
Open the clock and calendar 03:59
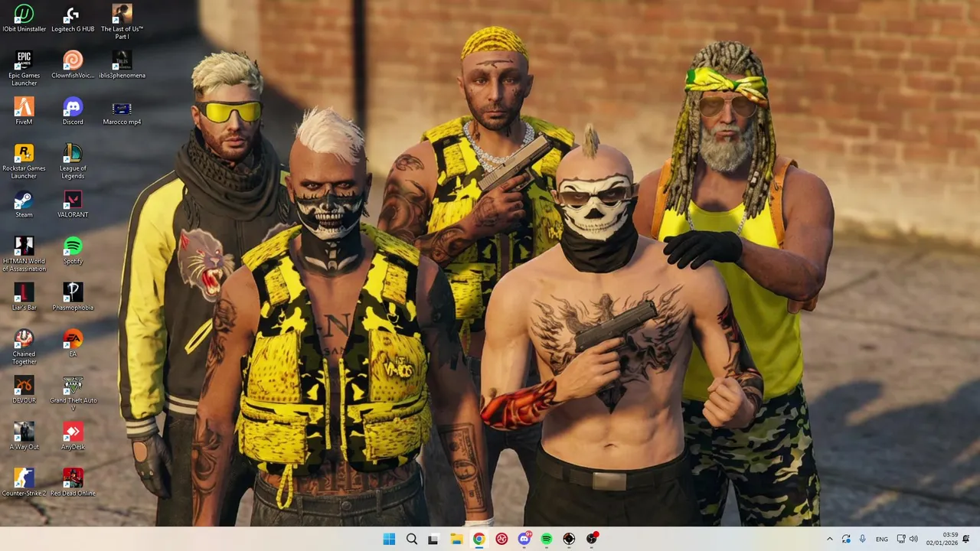point(942,539)
